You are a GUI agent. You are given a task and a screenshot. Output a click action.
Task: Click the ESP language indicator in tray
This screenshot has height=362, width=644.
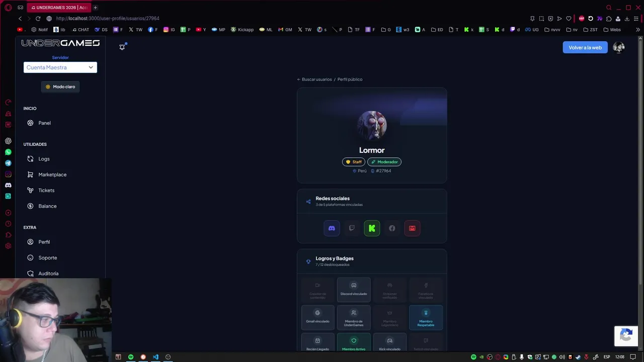[x=607, y=357]
